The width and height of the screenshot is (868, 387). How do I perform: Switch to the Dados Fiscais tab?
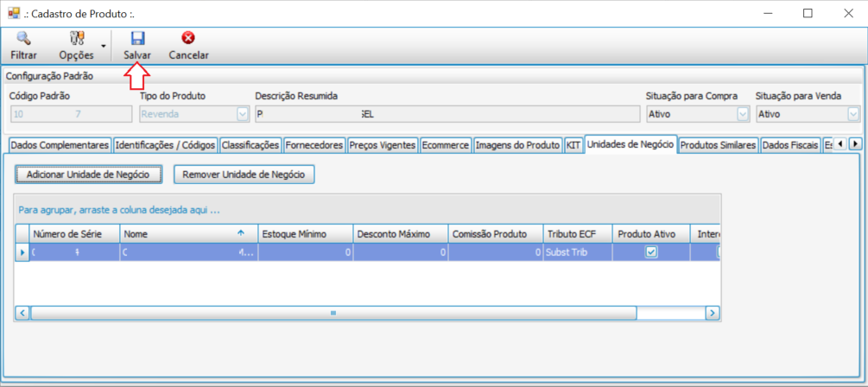point(790,146)
